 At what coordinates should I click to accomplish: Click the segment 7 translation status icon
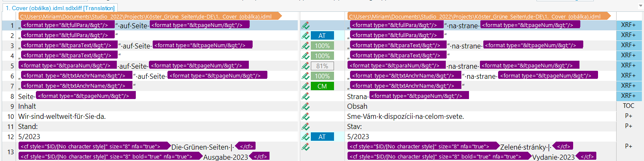(305, 86)
